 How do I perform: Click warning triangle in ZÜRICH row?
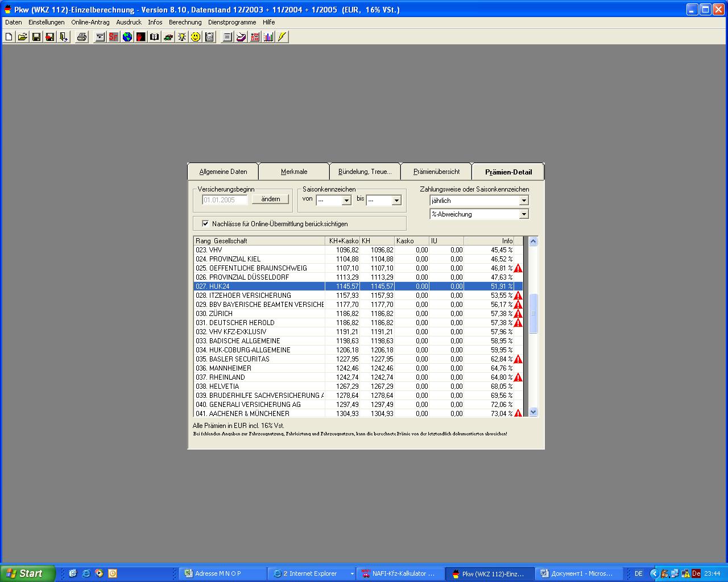pyautogui.click(x=518, y=314)
